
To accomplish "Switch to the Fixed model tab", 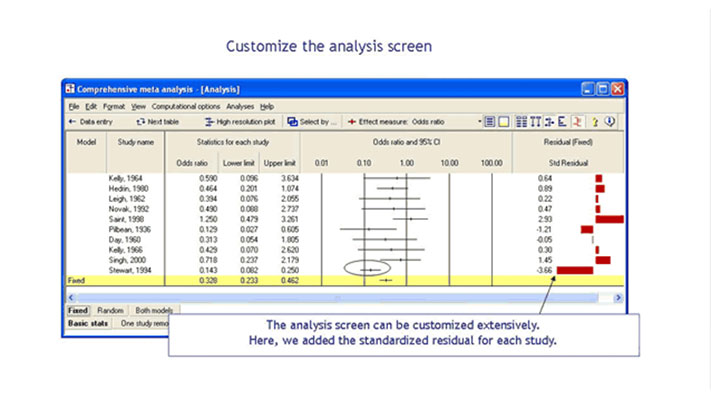I will [78, 311].
